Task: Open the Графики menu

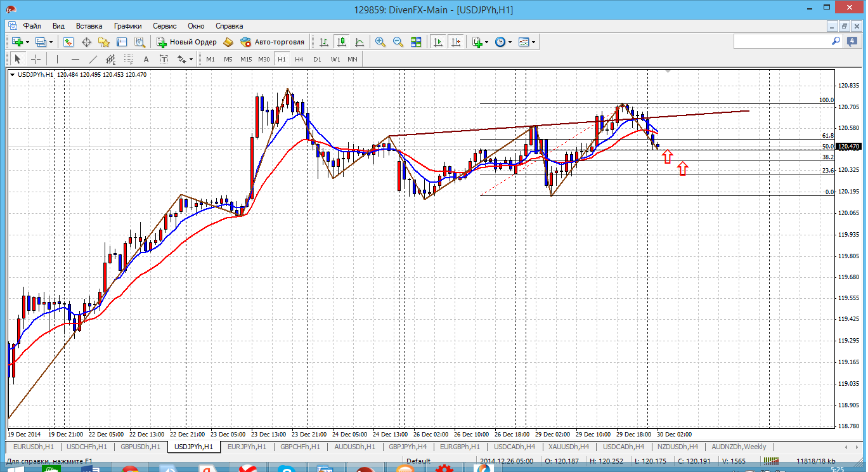Action: click(127, 26)
